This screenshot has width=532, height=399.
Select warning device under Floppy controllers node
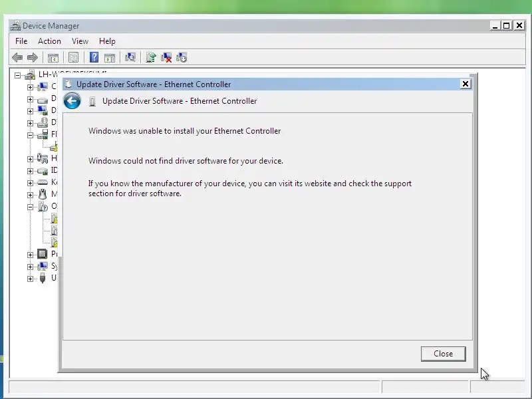(54, 146)
